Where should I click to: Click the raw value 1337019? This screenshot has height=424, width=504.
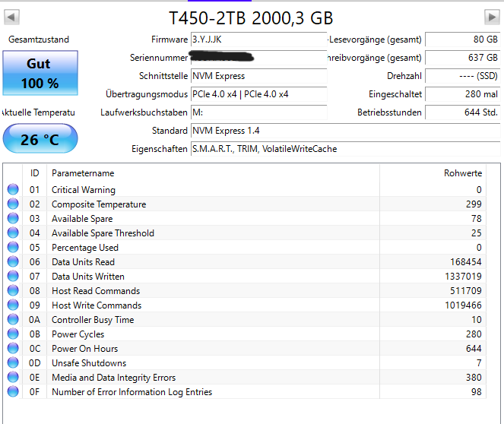[463, 277]
